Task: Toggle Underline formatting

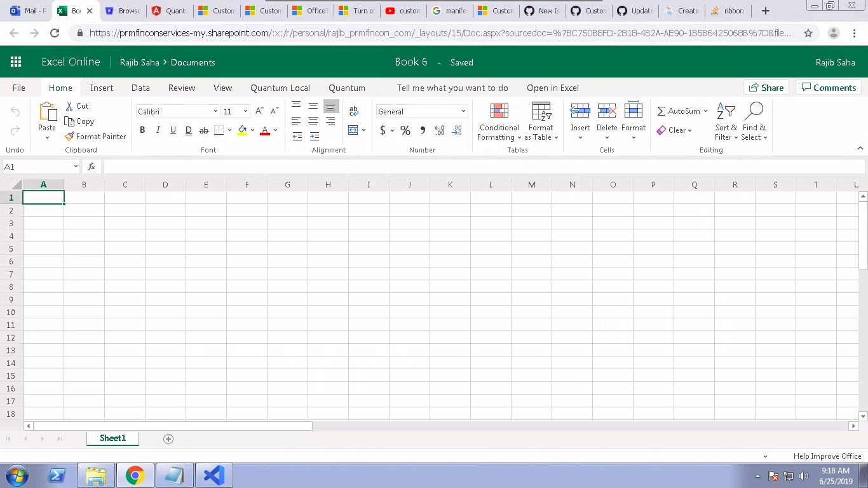Action: click(x=173, y=130)
